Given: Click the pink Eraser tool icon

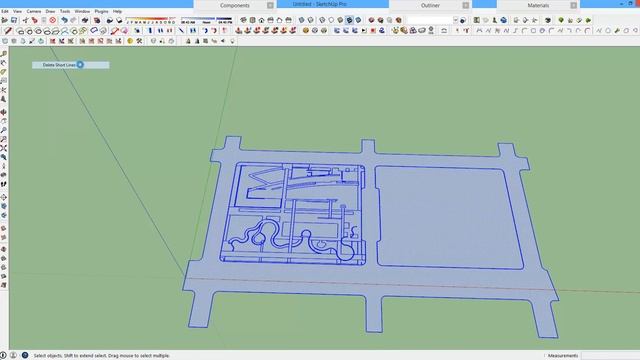Looking at the screenshot, I should 124,31.
